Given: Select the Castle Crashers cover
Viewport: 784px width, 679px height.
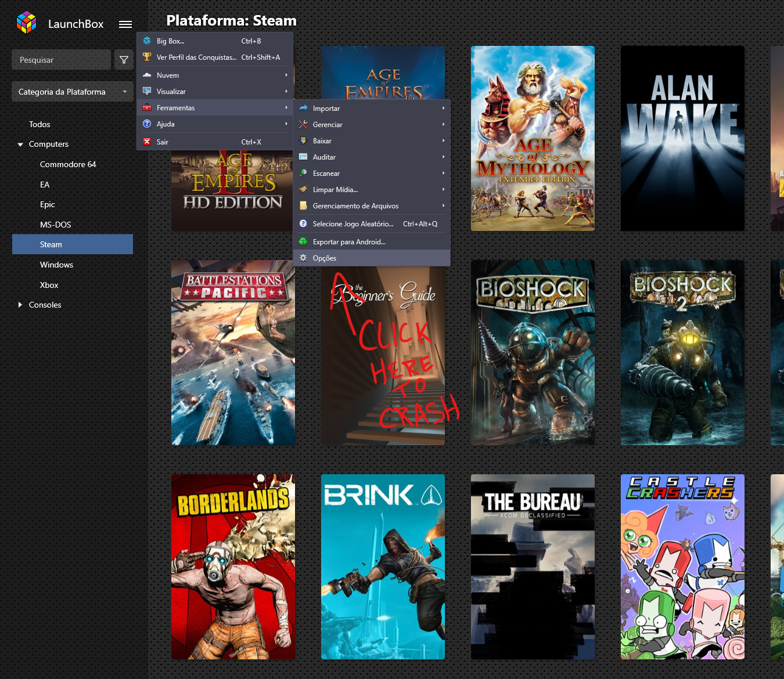Looking at the screenshot, I should 682,566.
